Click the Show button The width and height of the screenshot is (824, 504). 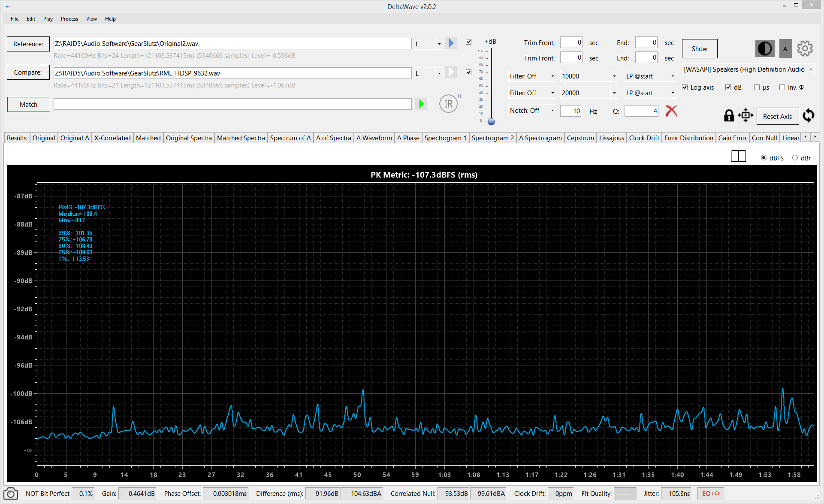[x=700, y=49]
